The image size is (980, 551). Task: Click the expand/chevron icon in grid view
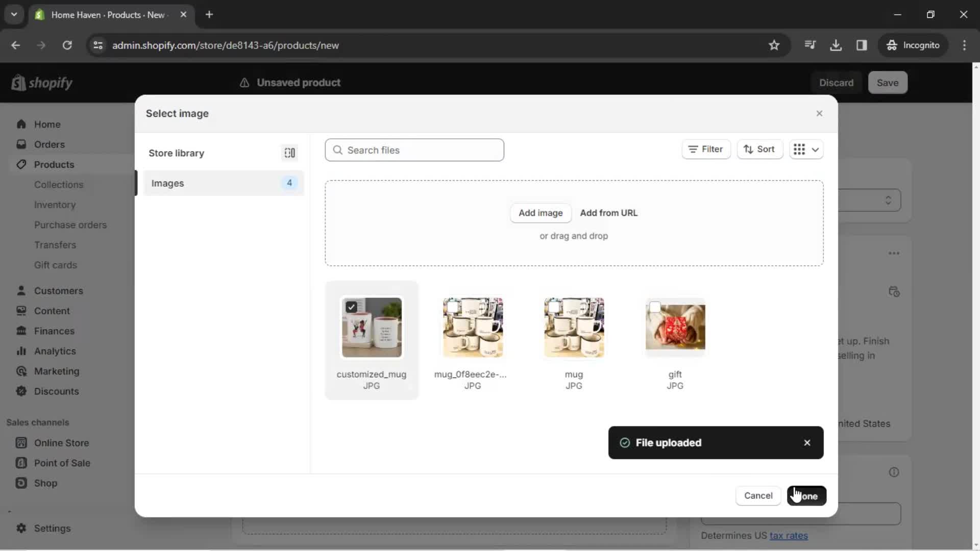[x=815, y=149]
